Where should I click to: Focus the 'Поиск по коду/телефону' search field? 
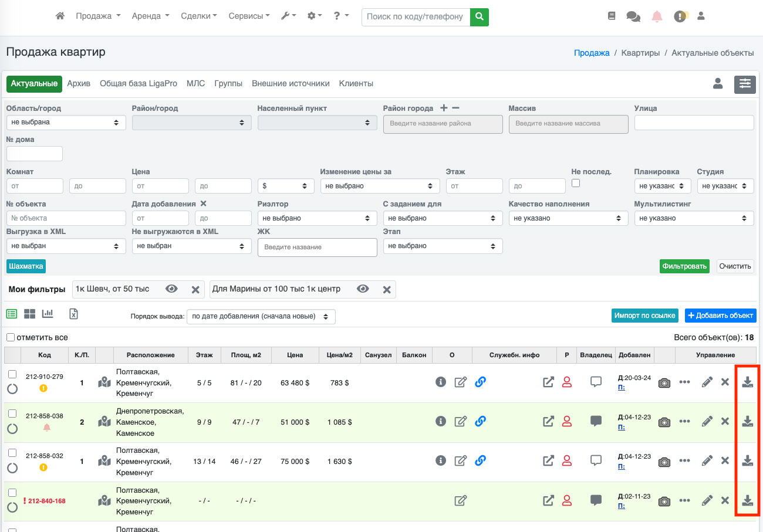click(x=416, y=17)
